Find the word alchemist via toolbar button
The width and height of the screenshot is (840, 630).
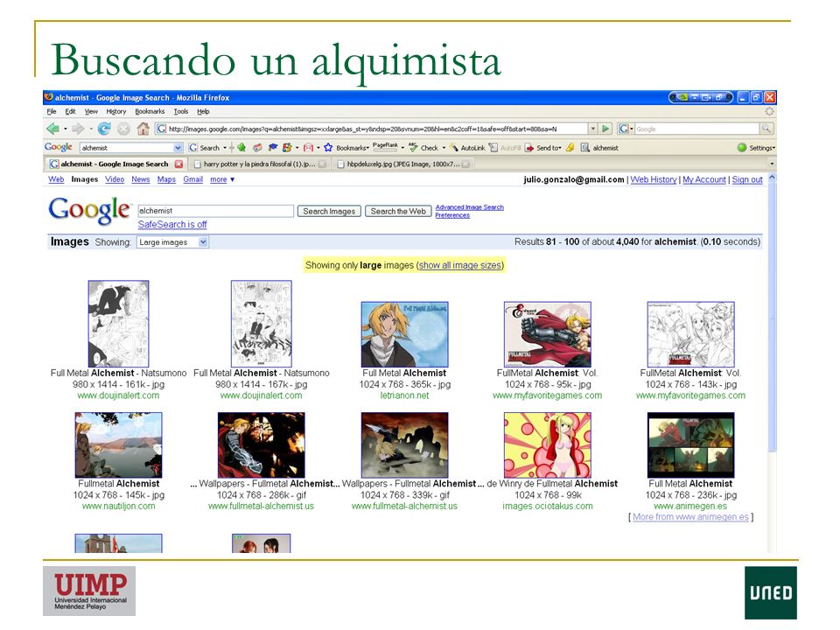pyautogui.click(x=599, y=147)
